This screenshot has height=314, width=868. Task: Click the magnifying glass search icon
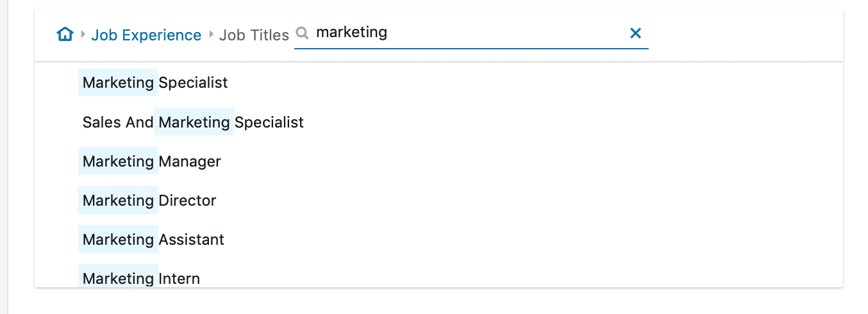[x=303, y=33]
